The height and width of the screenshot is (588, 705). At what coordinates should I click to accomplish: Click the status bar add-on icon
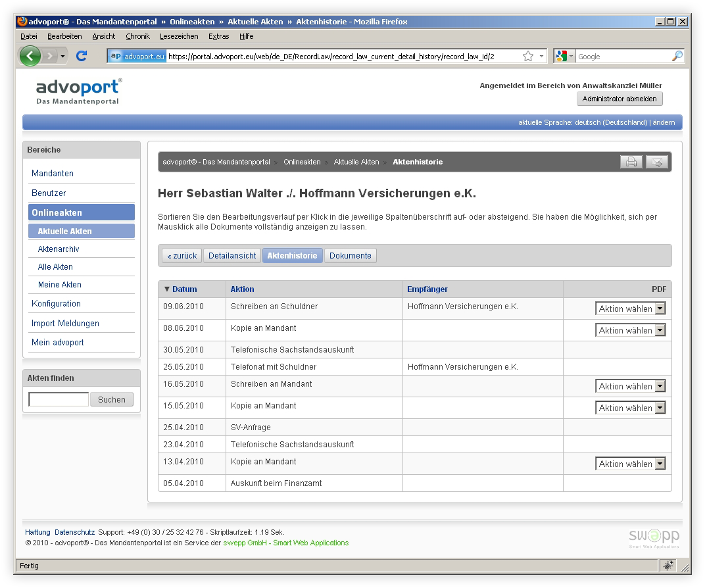669,566
